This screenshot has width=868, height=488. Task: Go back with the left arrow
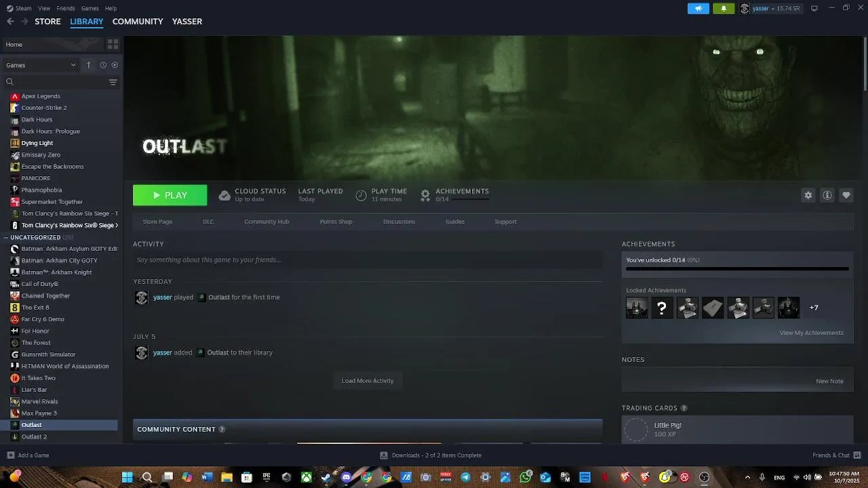pyautogui.click(x=10, y=22)
